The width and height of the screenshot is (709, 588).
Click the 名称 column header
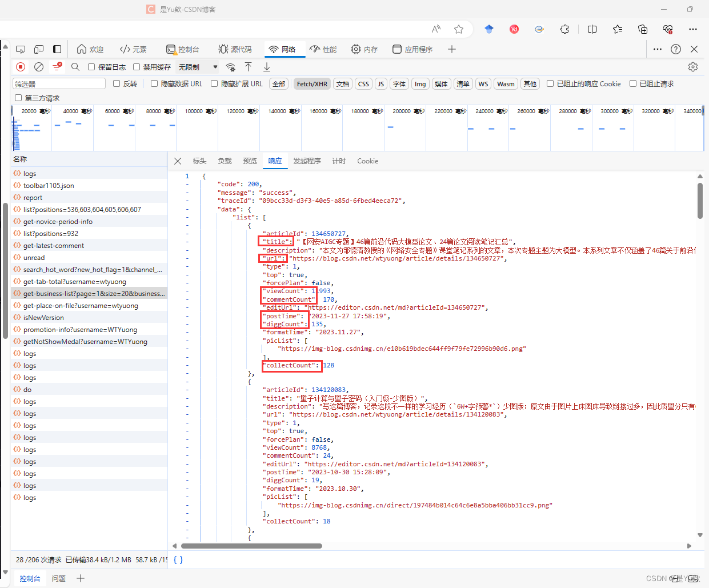[89, 159]
